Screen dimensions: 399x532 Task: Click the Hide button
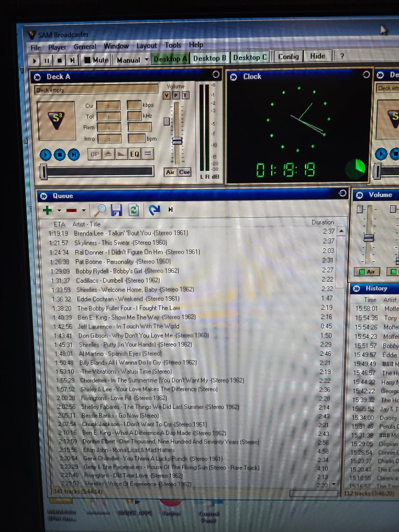317,56
